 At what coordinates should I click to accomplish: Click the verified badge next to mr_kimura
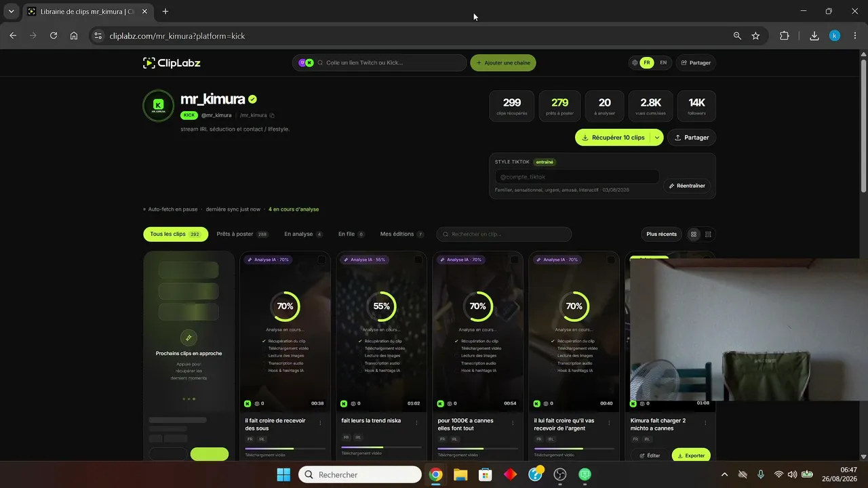click(x=252, y=99)
